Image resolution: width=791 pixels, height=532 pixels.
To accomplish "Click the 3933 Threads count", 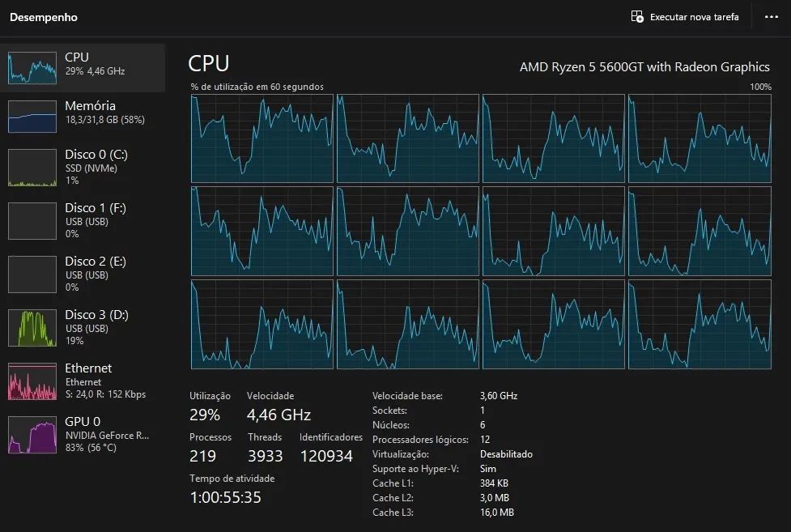I will click(266, 456).
